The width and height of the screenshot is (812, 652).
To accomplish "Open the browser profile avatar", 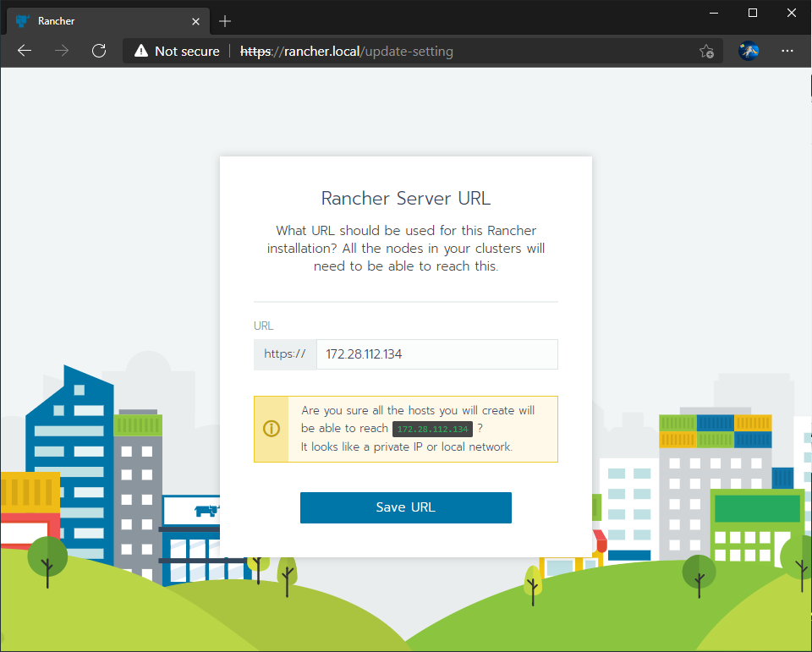I will 749,51.
